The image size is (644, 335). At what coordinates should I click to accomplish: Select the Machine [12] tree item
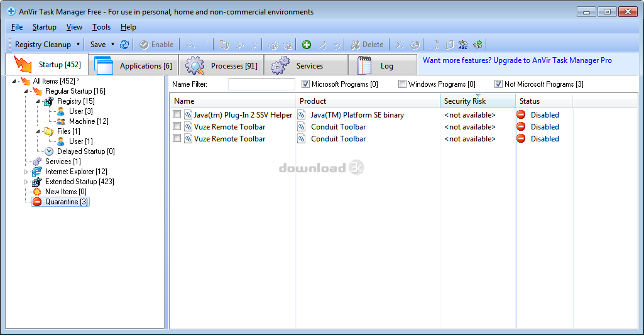[x=89, y=121]
